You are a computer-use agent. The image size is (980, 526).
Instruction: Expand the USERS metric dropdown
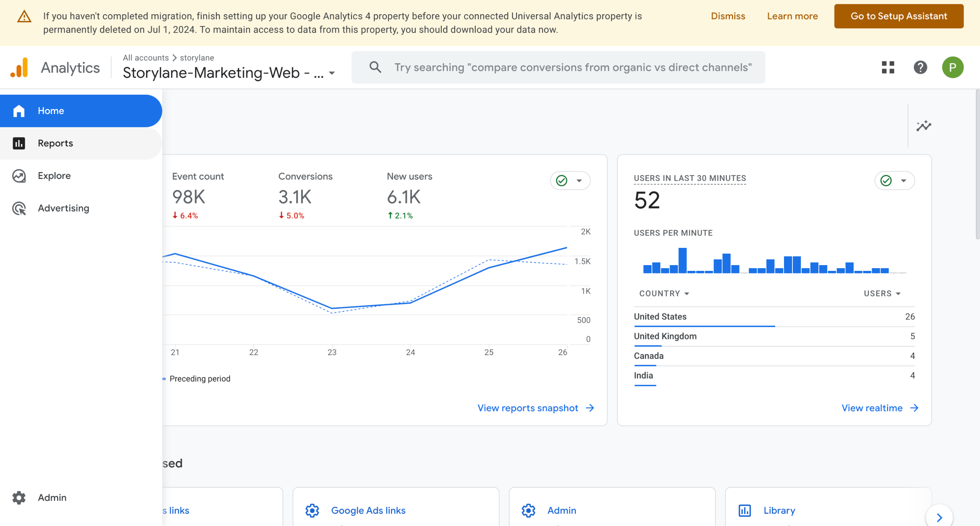pos(882,293)
